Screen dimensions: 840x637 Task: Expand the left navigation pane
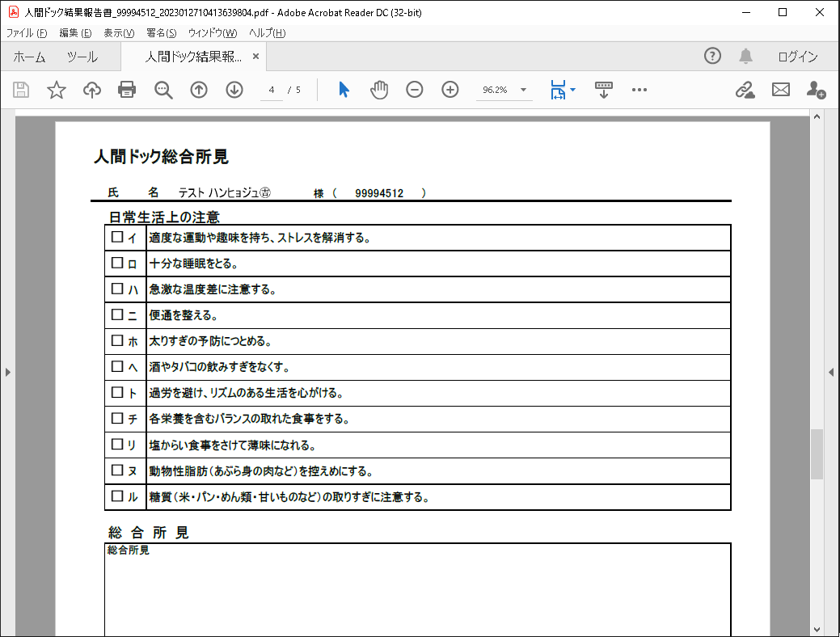(x=7, y=372)
